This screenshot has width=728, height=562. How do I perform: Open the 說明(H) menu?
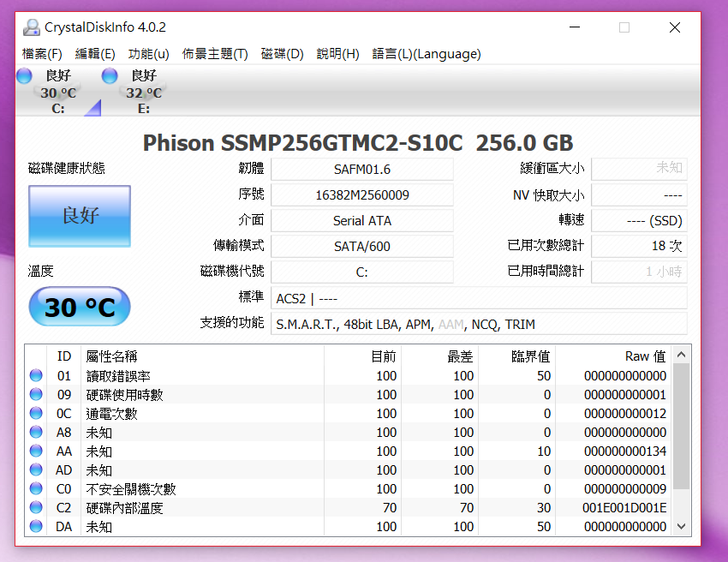[x=338, y=54]
